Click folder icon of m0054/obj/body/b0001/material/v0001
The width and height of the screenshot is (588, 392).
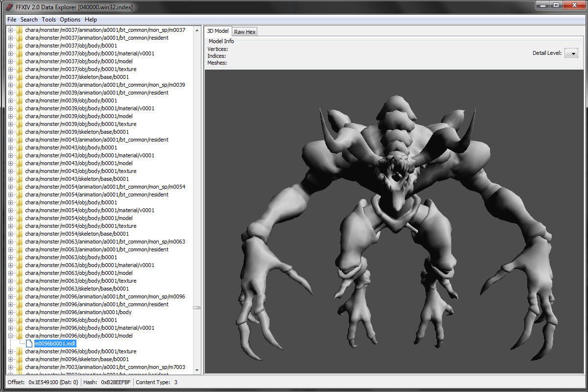tap(20, 210)
